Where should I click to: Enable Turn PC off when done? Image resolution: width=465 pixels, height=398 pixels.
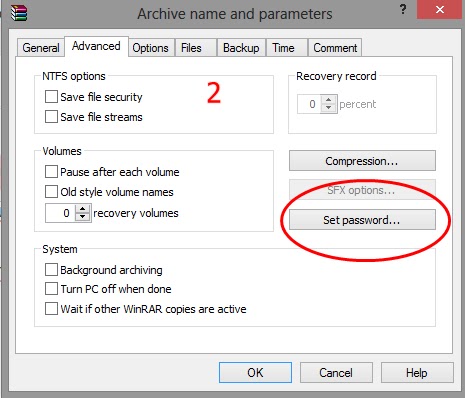[x=51, y=289]
